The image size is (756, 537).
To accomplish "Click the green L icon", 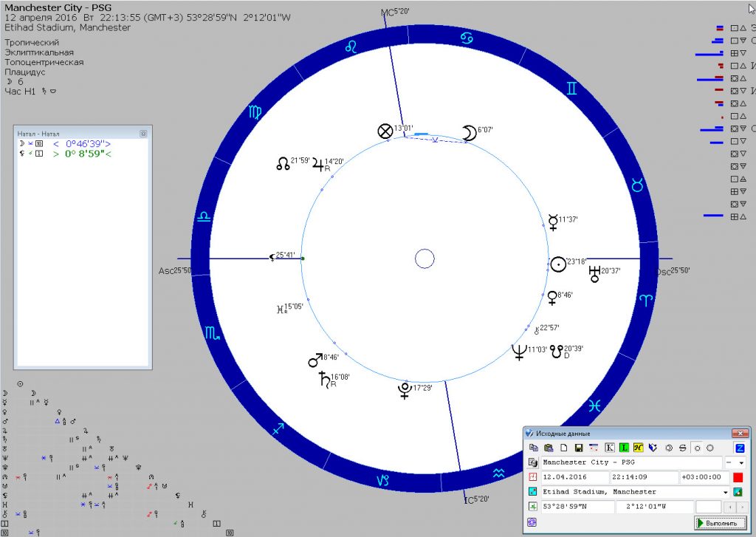I will [x=624, y=448].
